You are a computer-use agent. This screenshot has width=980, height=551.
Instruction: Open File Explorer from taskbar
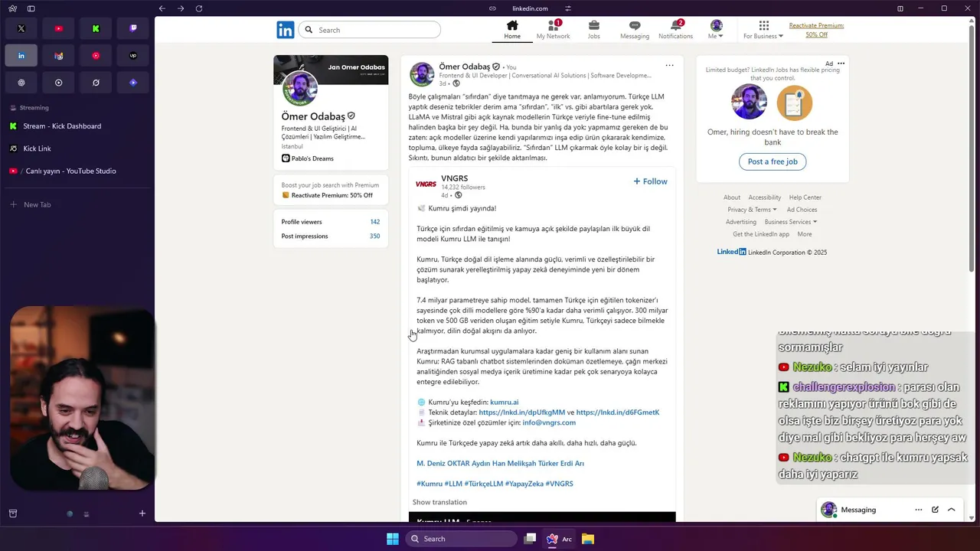point(587,539)
